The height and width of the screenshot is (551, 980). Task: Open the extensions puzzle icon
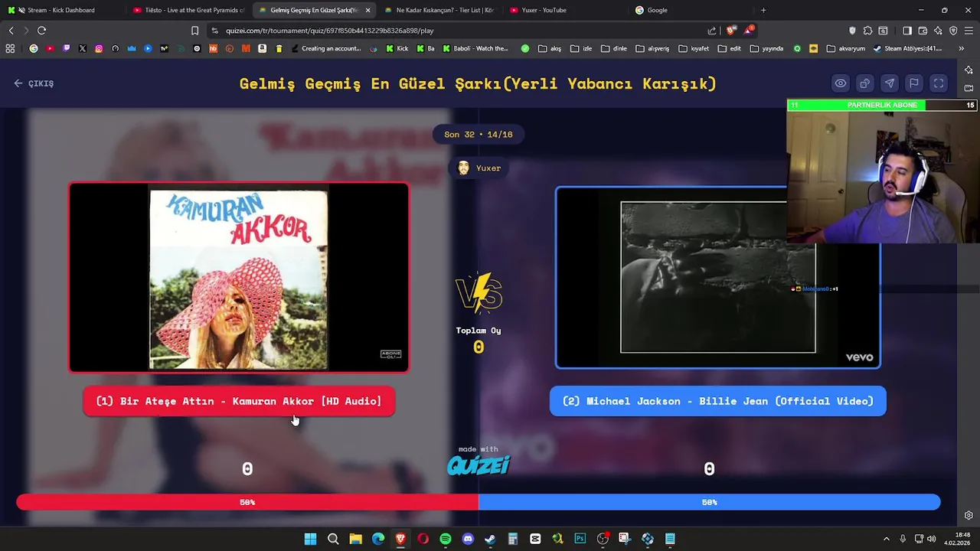click(x=867, y=31)
